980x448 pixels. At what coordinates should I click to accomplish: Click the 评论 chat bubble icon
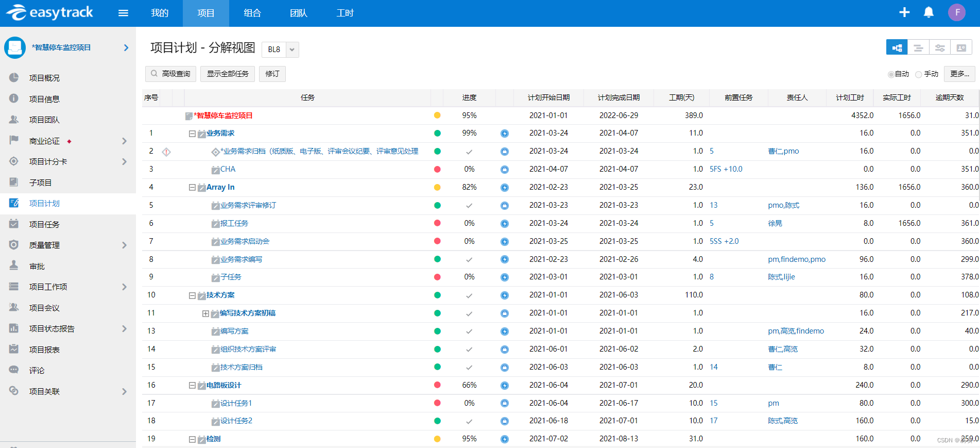click(x=14, y=370)
